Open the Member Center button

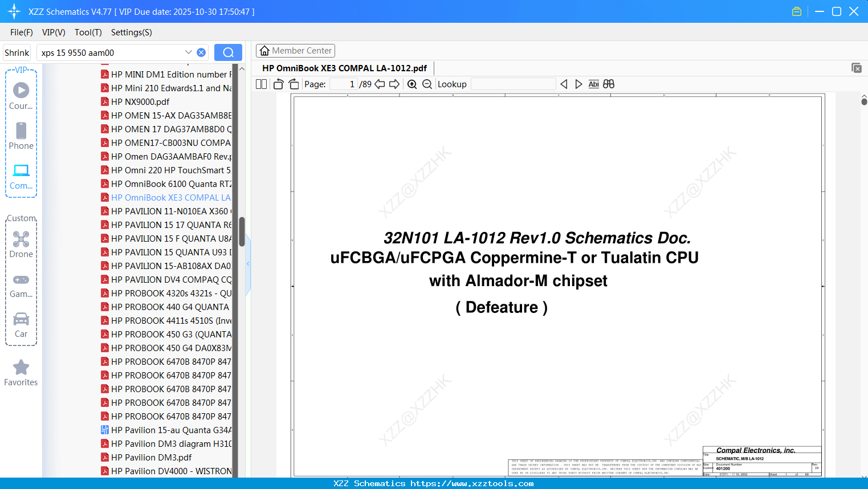pos(295,51)
